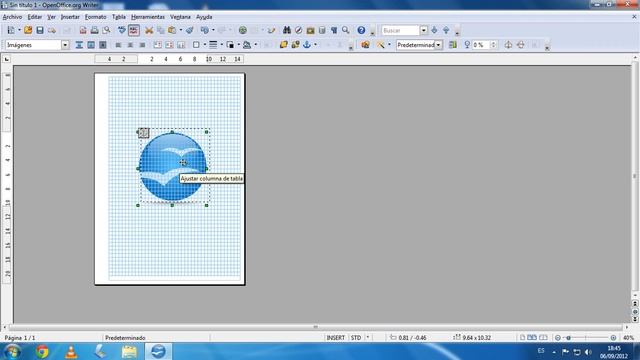Screen dimensions: 640x360
Task: Click the Find and Replace binoculars icon
Action: click(287, 30)
